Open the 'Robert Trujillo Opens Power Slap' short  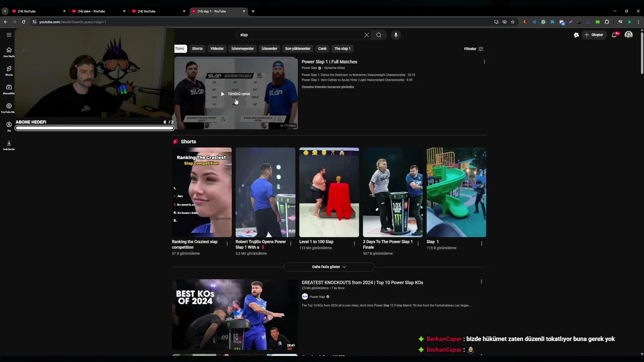[x=265, y=192]
